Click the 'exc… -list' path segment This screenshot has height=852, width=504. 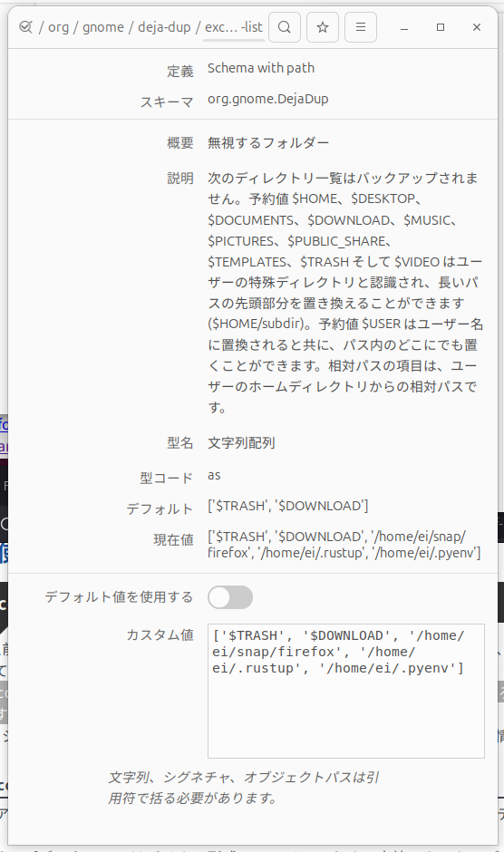234,27
